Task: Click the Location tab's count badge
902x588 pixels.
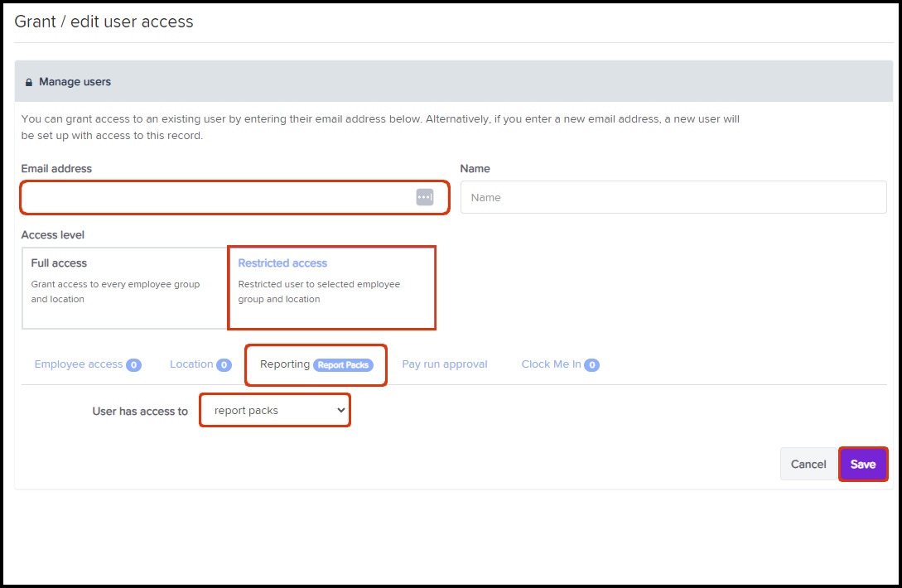Action: point(224,365)
